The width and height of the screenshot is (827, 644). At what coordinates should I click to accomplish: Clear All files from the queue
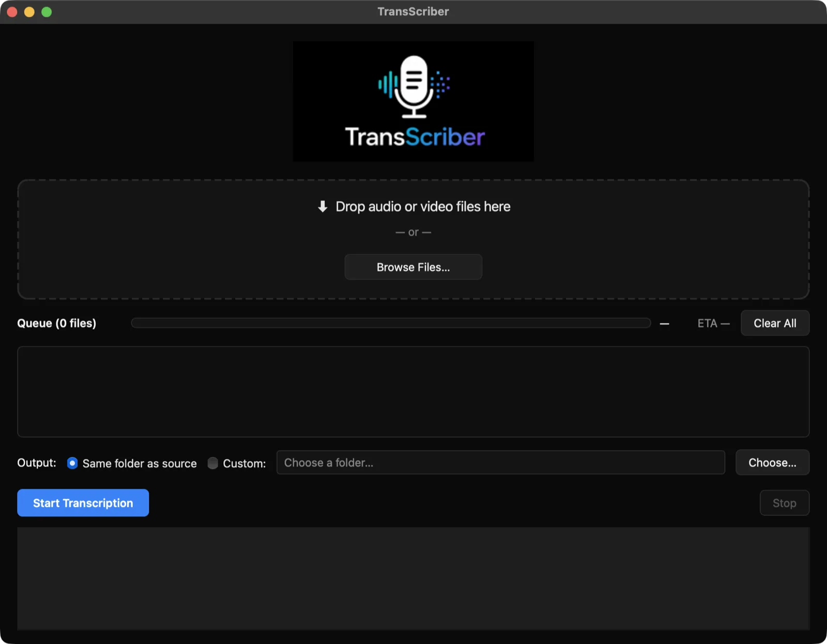(x=775, y=323)
